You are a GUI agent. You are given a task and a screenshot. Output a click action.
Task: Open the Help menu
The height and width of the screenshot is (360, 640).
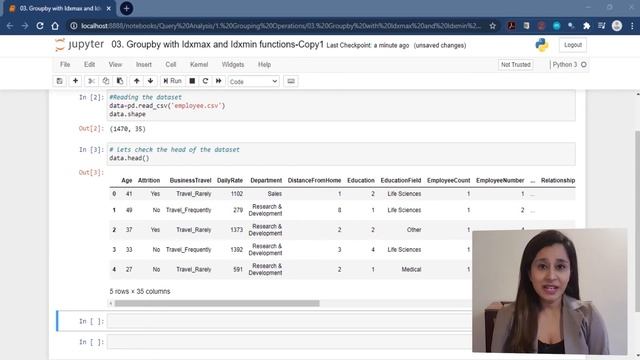pyautogui.click(x=264, y=64)
